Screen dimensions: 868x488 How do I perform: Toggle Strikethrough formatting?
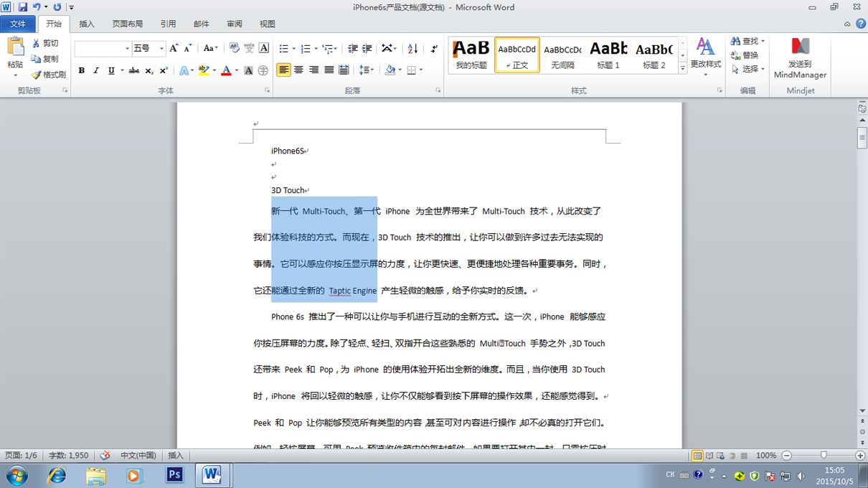[134, 70]
